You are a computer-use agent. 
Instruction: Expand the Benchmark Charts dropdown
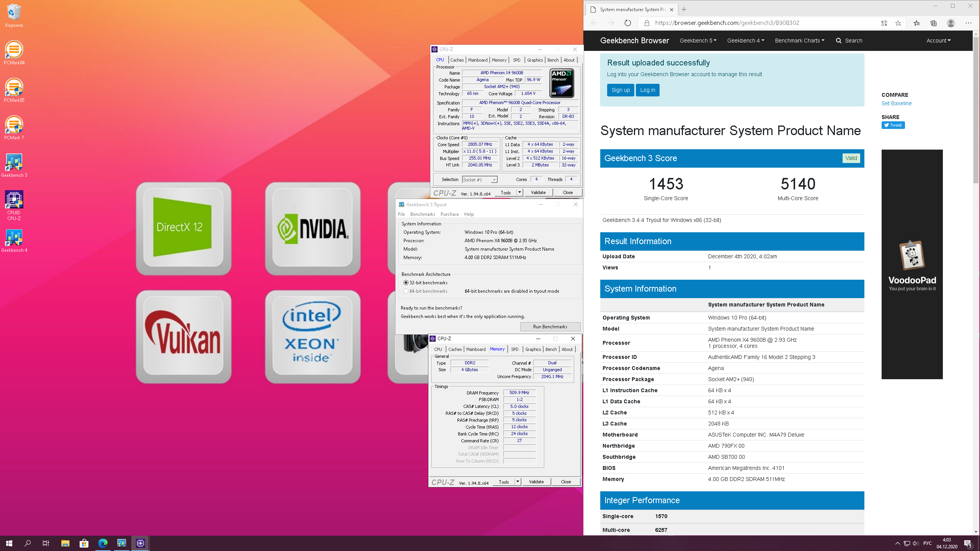[799, 41]
